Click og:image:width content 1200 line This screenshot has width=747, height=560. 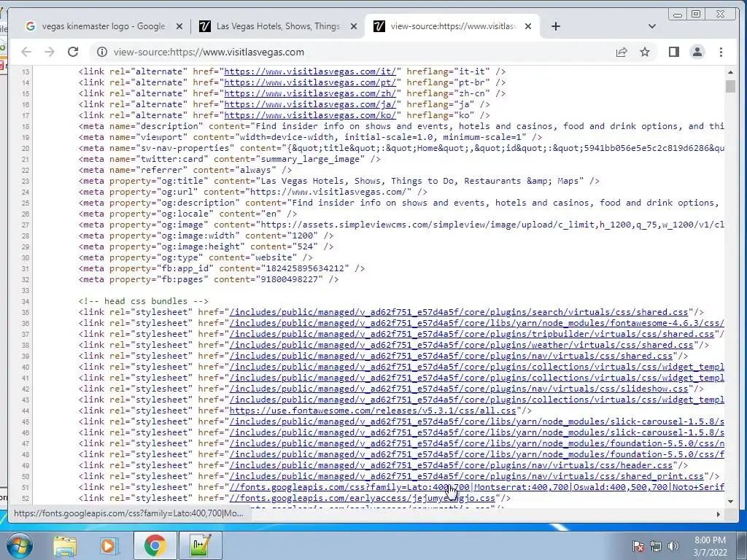click(x=206, y=236)
